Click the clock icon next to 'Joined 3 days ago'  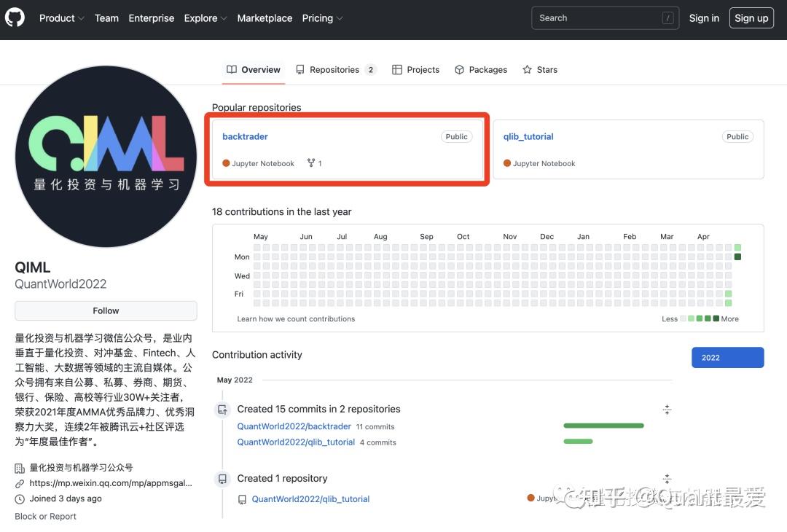(20, 498)
